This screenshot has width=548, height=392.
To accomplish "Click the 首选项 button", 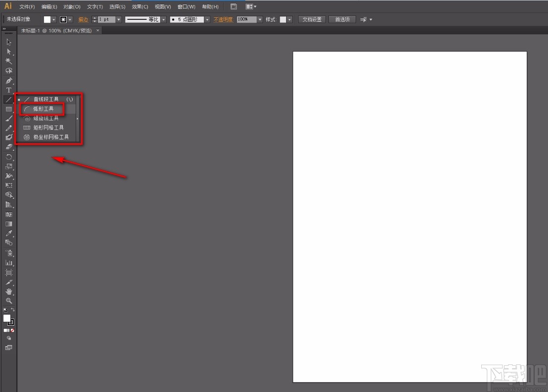I will pyautogui.click(x=342, y=20).
